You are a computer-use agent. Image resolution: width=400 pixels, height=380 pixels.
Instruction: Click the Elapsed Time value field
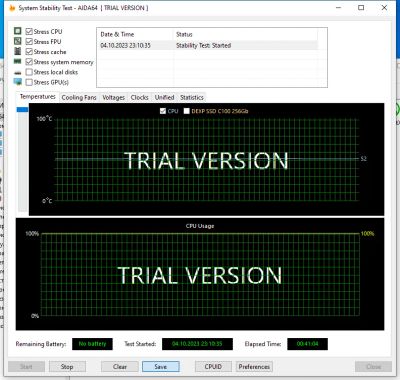(x=307, y=344)
